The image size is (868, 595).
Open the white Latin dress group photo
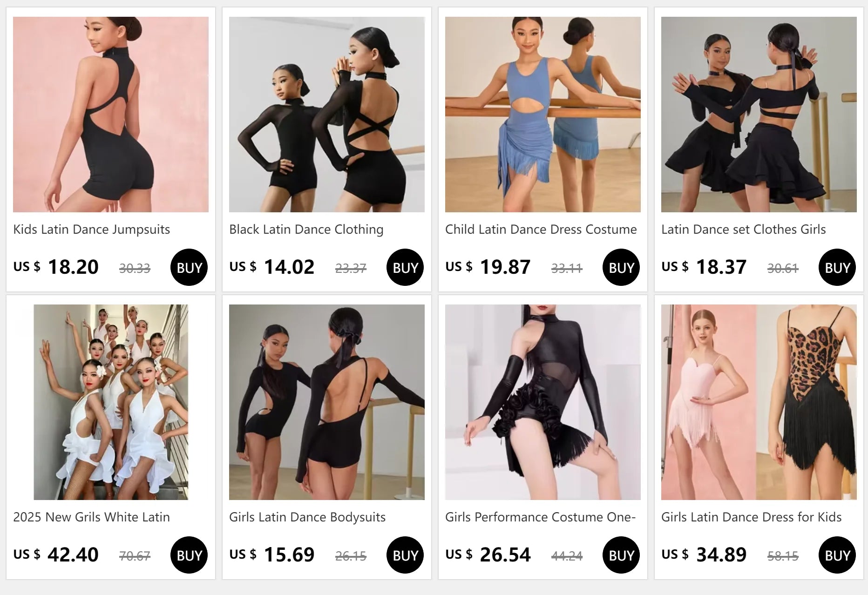click(x=111, y=402)
